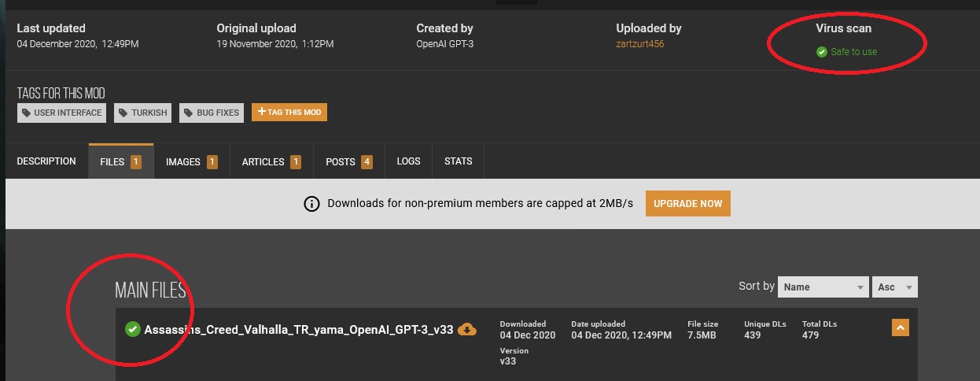This screenshot has height=381, width=980.
Task: Click the Last updated date text
Action: tap(78, 44)
